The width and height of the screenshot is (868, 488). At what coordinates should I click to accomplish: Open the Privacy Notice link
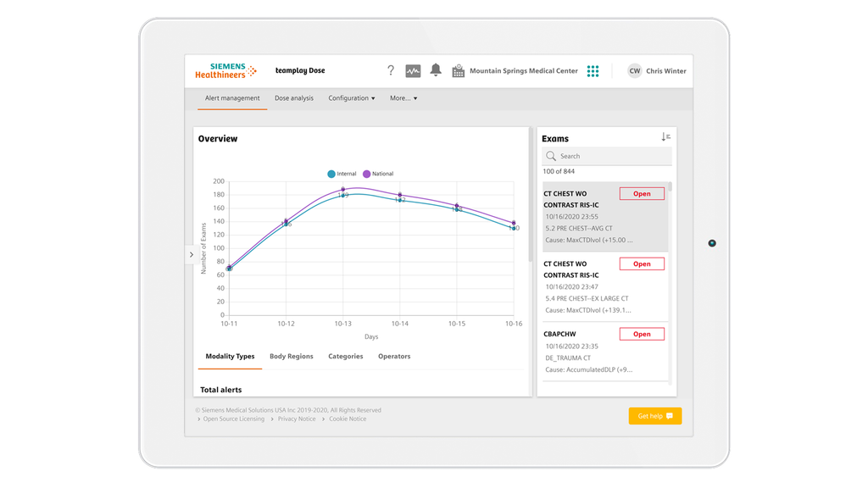pyautogui.click(x=294, y=419)
